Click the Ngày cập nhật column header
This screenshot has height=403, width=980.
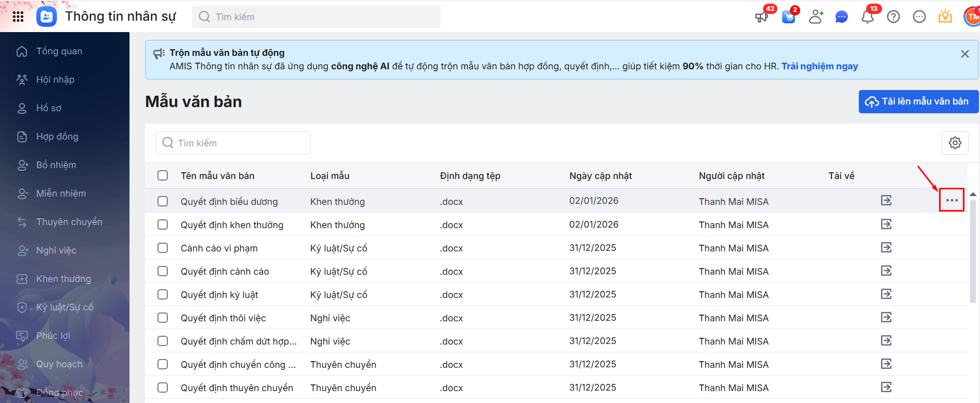tap(600, 176)
